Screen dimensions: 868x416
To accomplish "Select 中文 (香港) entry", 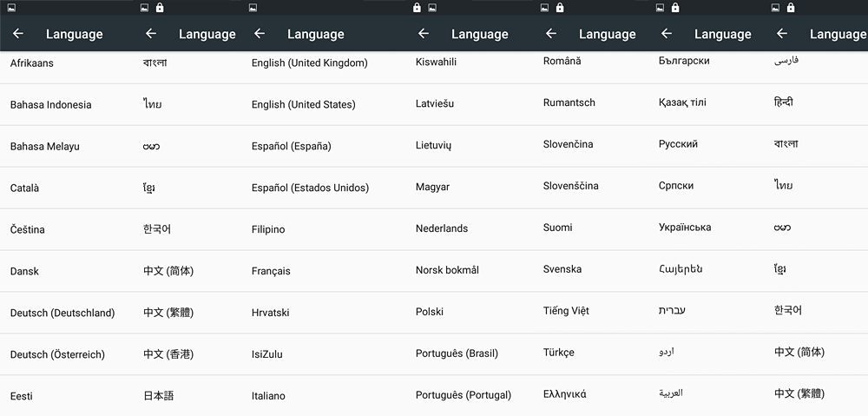I will [168, 354].
